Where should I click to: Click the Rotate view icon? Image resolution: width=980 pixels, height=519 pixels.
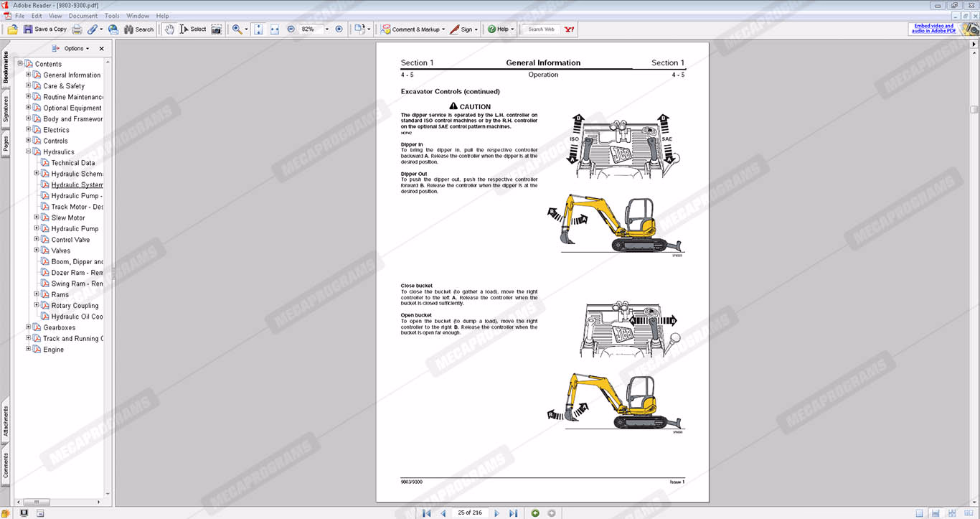click(x=359, y=29)
